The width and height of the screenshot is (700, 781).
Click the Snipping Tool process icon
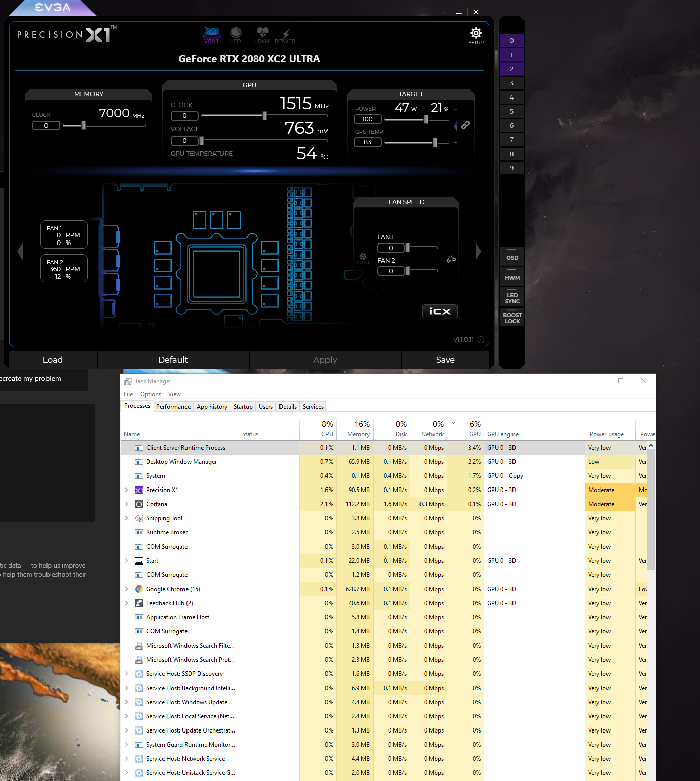pos(139,518)
